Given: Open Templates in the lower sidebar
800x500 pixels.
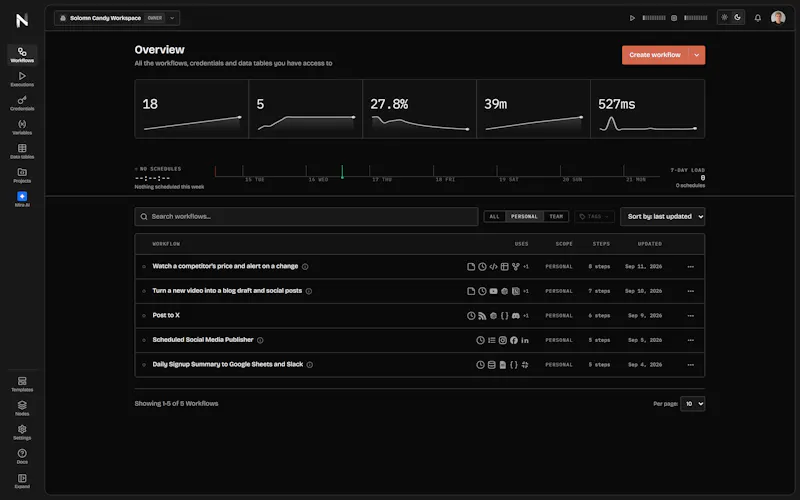Looking at the screenshot, I should tap(22, 384).
